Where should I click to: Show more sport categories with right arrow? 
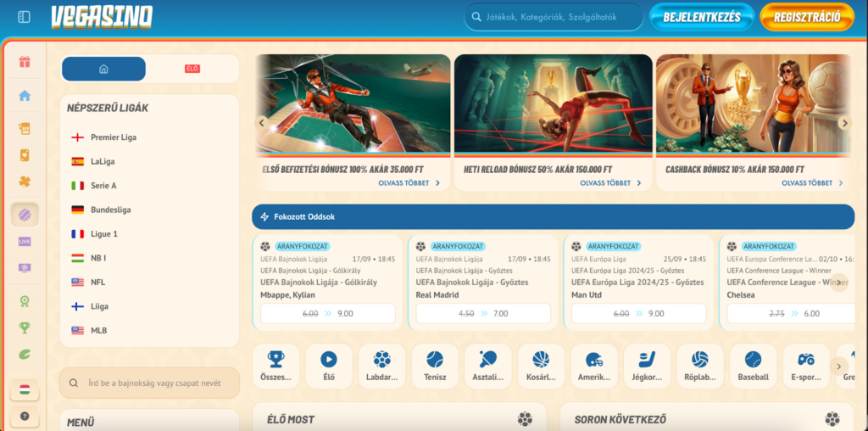838,367
